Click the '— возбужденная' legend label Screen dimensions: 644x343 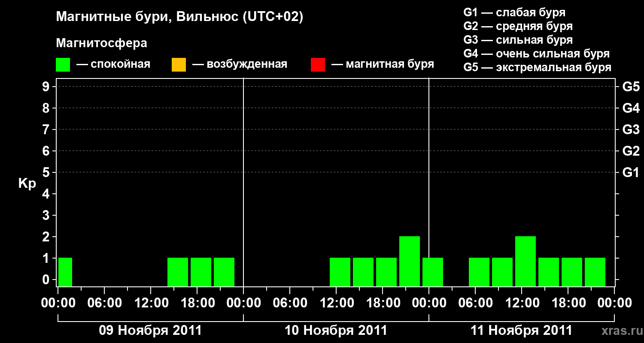(240, 65)
